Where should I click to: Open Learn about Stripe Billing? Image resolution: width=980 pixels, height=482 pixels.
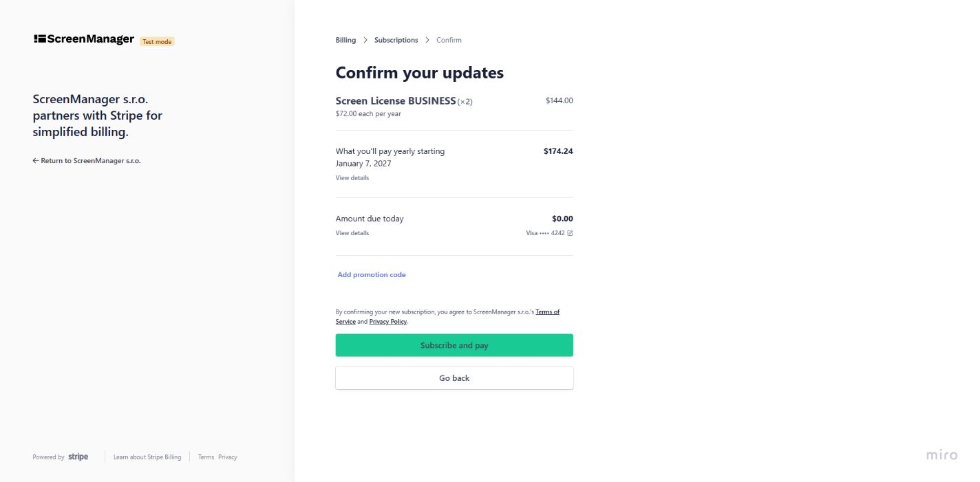click(147, 457)
